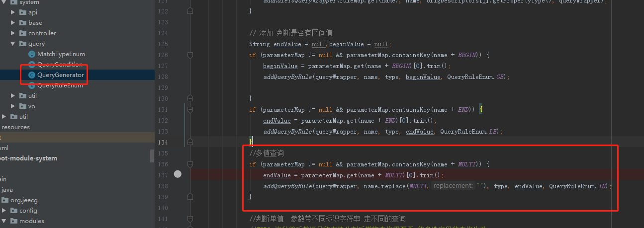Click line number 134 in the gutter
This screenshot has height=228, width=644.
pyautogui.click(x=163, y=142)
